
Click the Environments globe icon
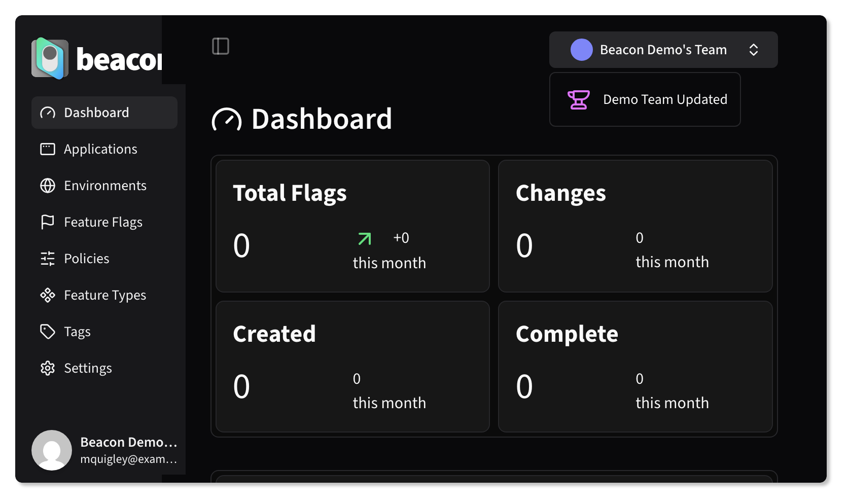click(x=48, y=186)
